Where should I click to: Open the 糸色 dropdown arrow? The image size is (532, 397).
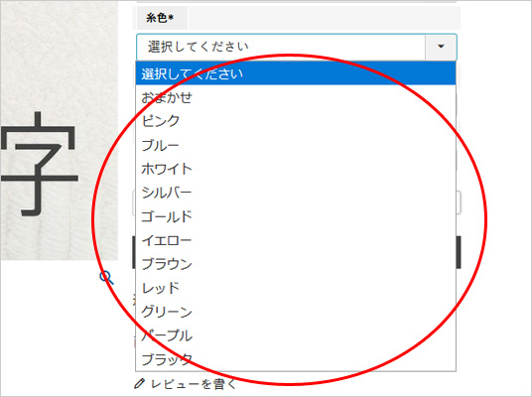point(441,47)
